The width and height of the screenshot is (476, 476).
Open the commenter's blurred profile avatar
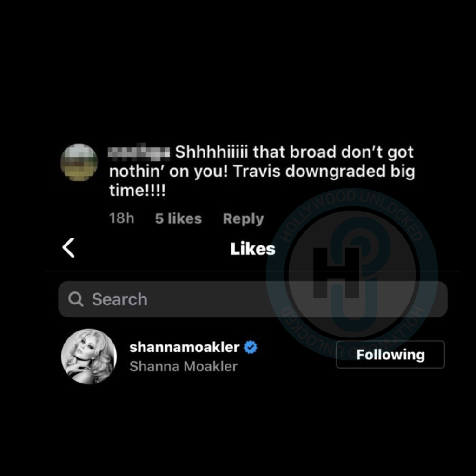click(x=79, y=162)
